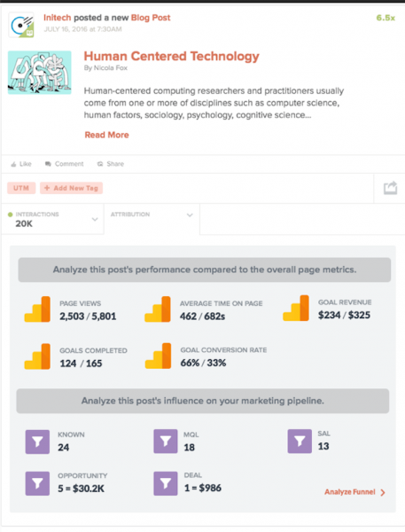The image size is (405, 532).
Task: Click the Average Time on Page analytics icon
Action: 158,309
